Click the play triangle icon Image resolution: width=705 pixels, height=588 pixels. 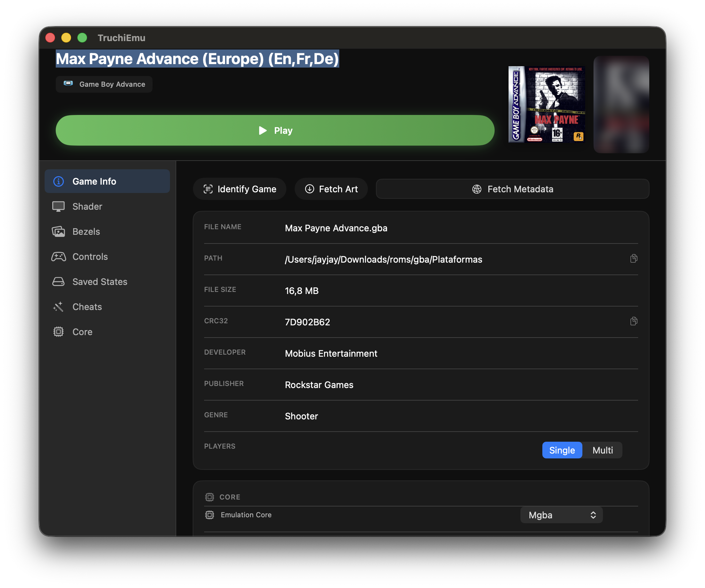(263, 131)
